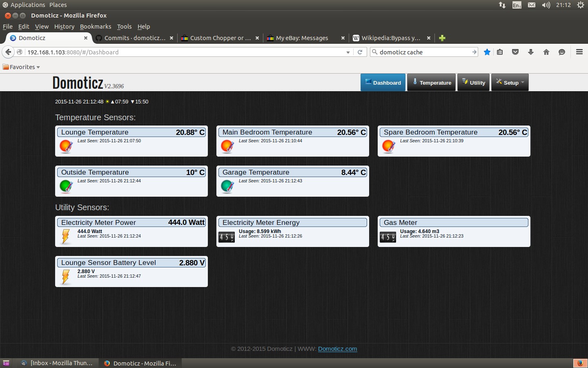Reload the page with the refresh icon
Image resolution: width=588 pixels, height=368 pixels.
360,52
